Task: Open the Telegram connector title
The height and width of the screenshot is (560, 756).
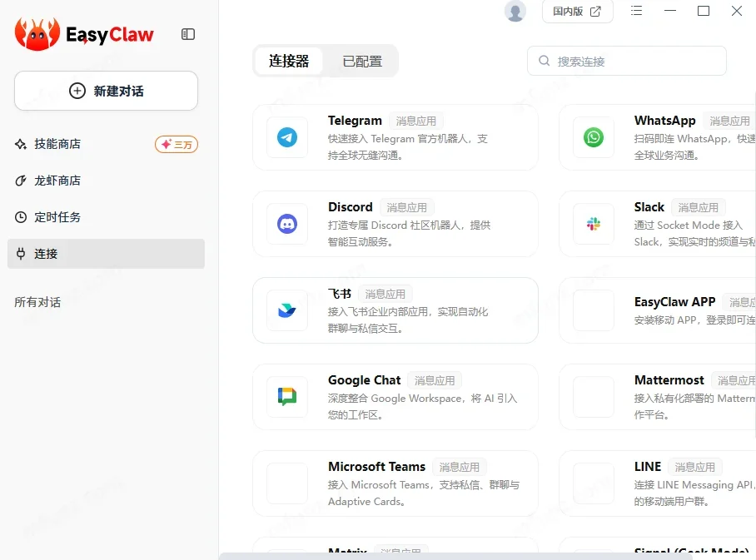Action: pyautogui.click(x=355, y=121)
